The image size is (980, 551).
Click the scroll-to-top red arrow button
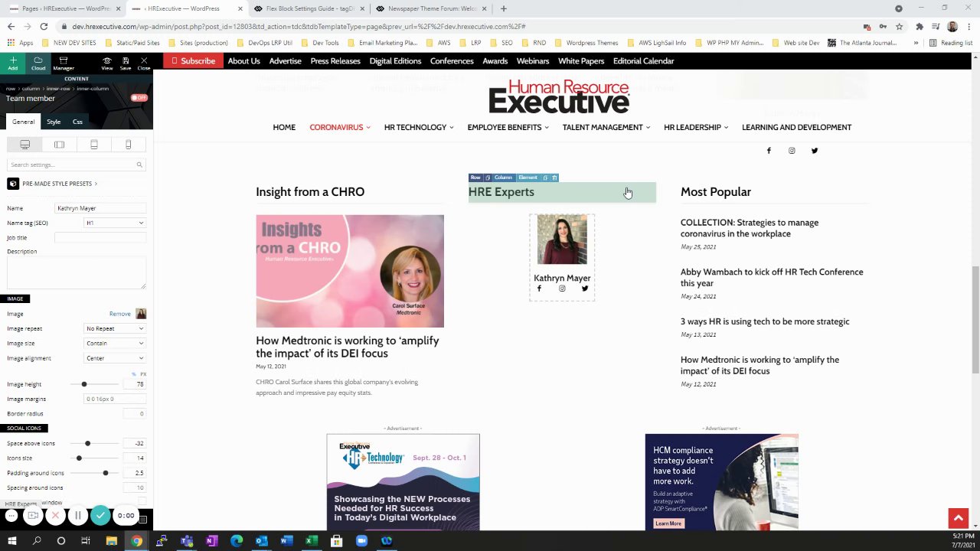coord(958,518)
